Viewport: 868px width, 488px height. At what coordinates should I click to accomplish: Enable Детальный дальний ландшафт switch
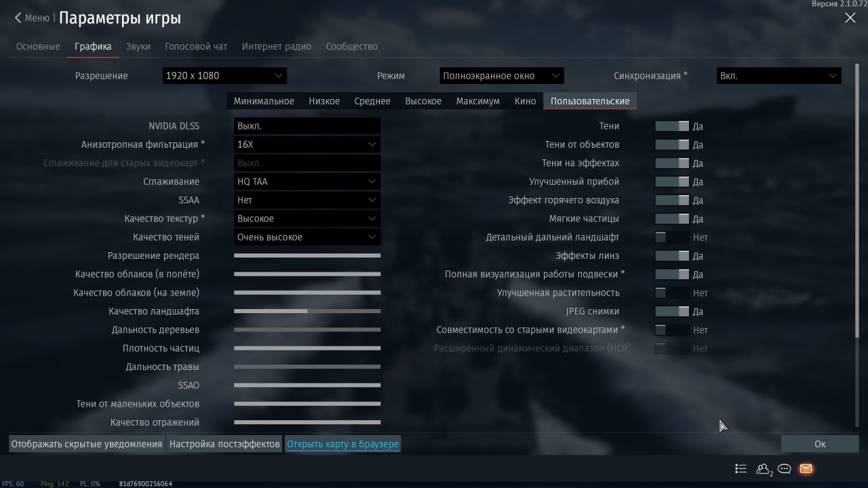[672, 237]
